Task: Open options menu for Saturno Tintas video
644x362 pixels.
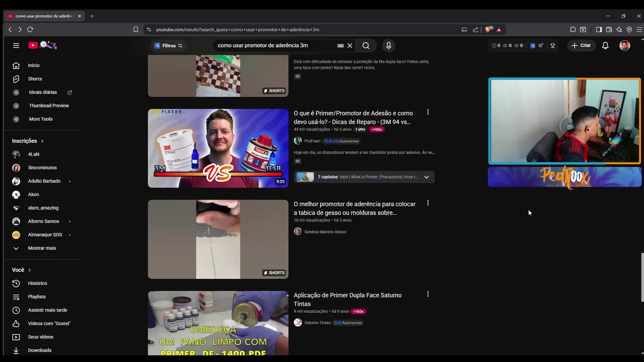Action: (428, 294)
